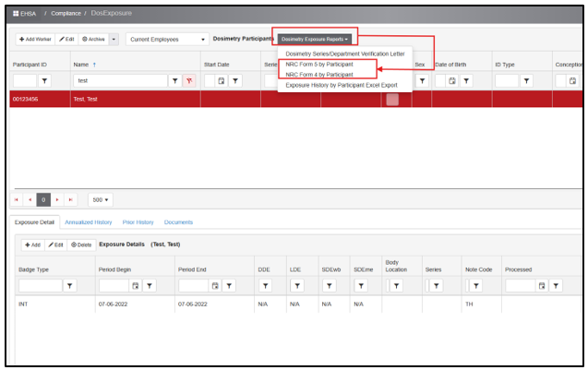Screen dimensions: 588x370
Task: Click the Edit worker button in top toolbar
Action: [x=66, y=40]
